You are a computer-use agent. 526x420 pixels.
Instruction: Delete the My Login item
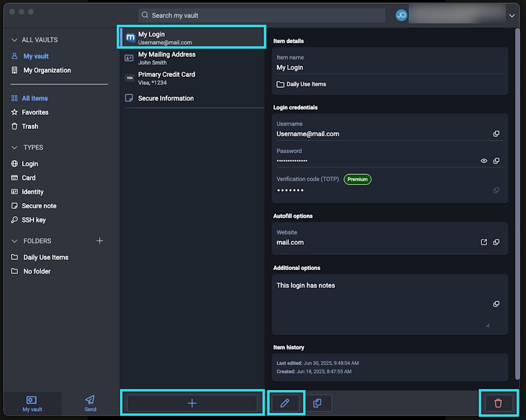tap(498, 403)
